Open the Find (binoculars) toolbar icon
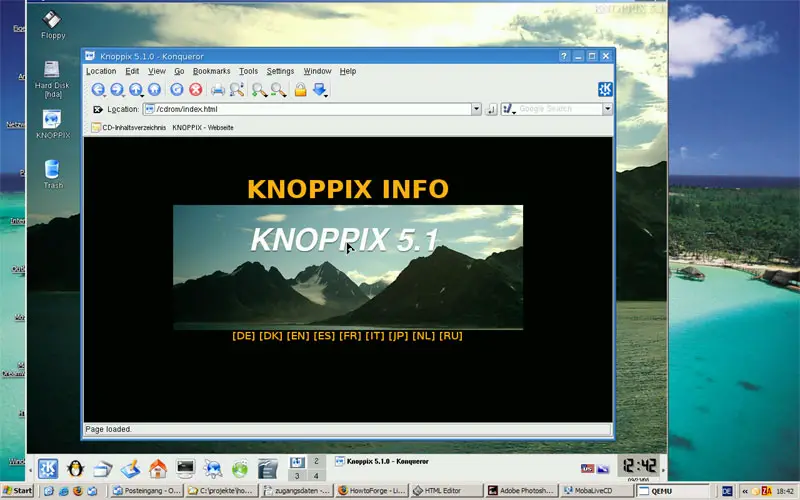 click(x=237, y=90)
